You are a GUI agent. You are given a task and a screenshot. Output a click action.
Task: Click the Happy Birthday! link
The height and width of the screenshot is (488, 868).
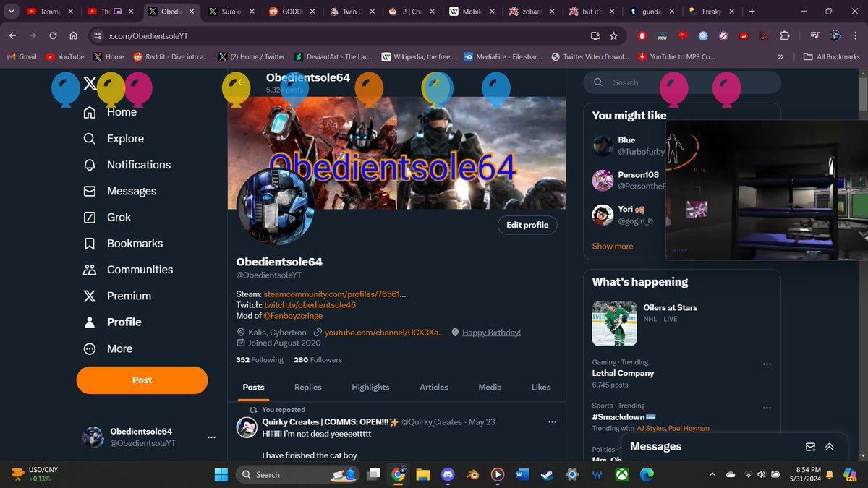tap(491, 333)
